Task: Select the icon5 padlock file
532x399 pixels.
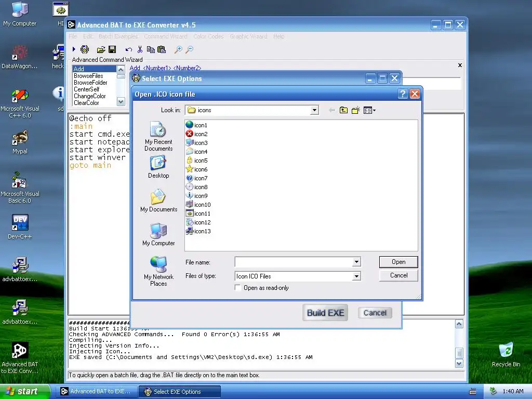Action: click(197, 161)
